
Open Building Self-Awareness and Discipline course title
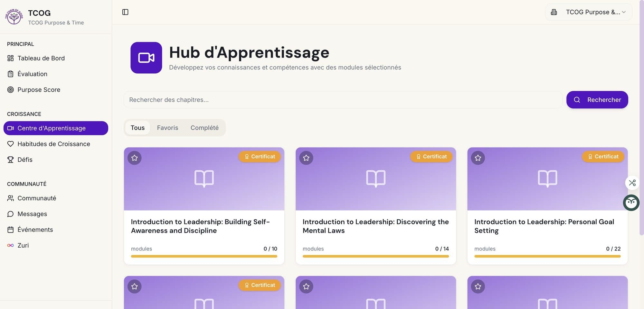coord(200,226)
